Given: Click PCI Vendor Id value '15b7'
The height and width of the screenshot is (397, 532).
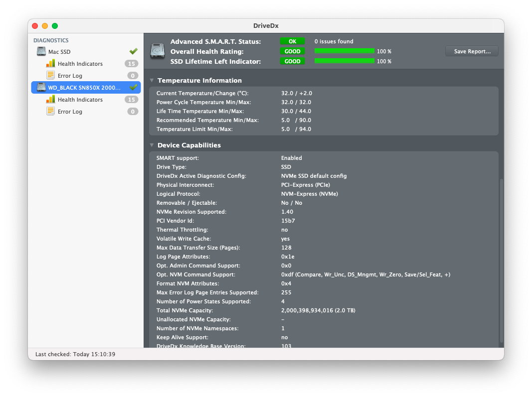Looking at the screenshot, I should coord(288,221).
